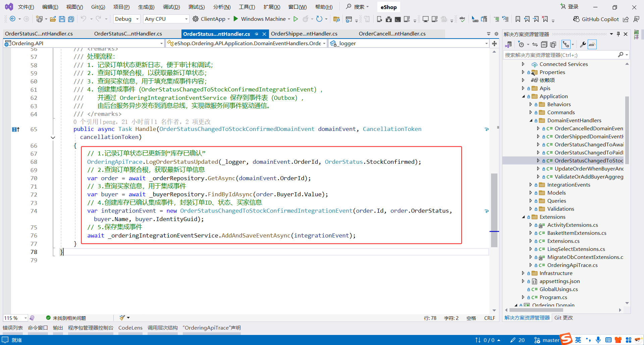Toggle the pin on the active editor tab
This screenshot has width=644, height=345.
click(257, 34)
